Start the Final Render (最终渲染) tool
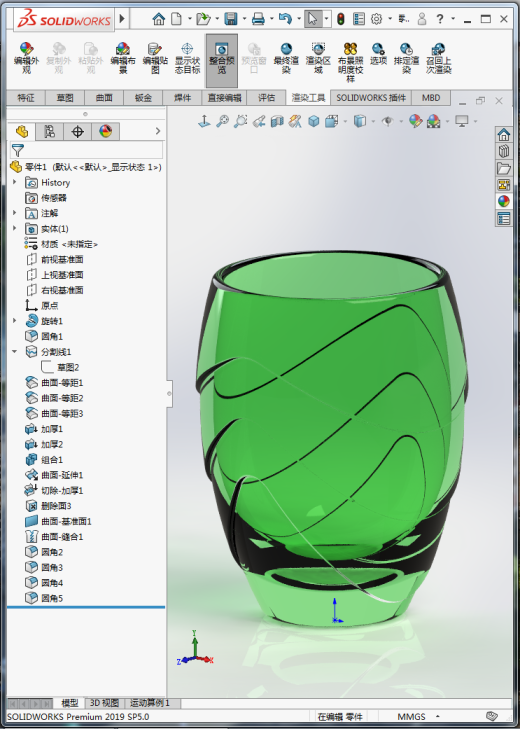 point(286,59)
